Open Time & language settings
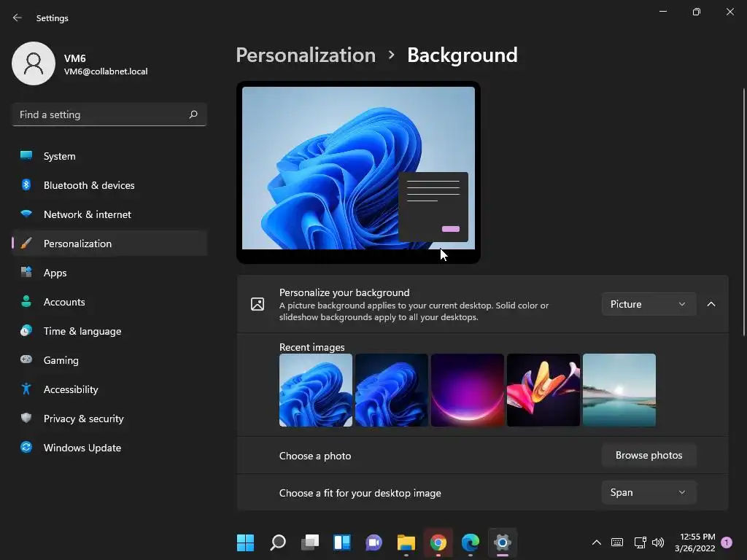This screenshot has width=747, height=560. coord(109,331)
